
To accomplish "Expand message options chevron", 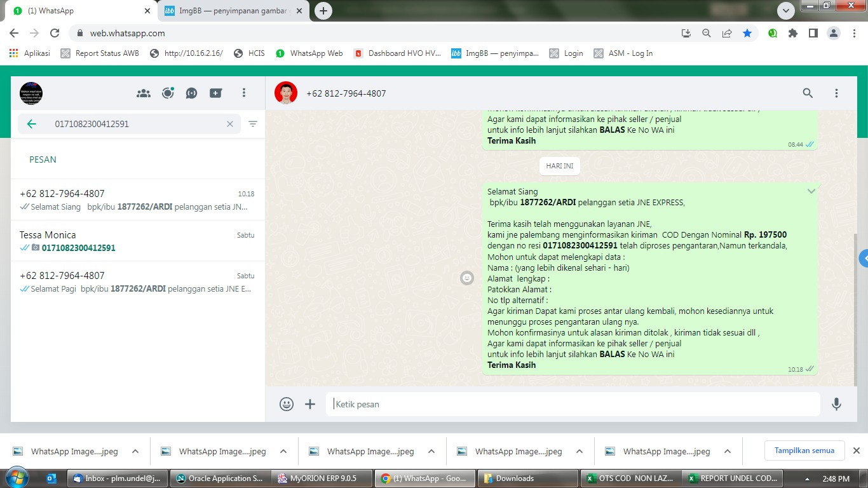I will (x=811, y=191).
